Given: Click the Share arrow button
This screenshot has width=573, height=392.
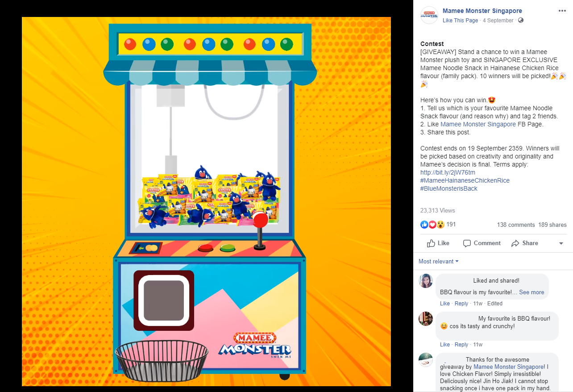Looking at the screenshot, I should point(524,243).
